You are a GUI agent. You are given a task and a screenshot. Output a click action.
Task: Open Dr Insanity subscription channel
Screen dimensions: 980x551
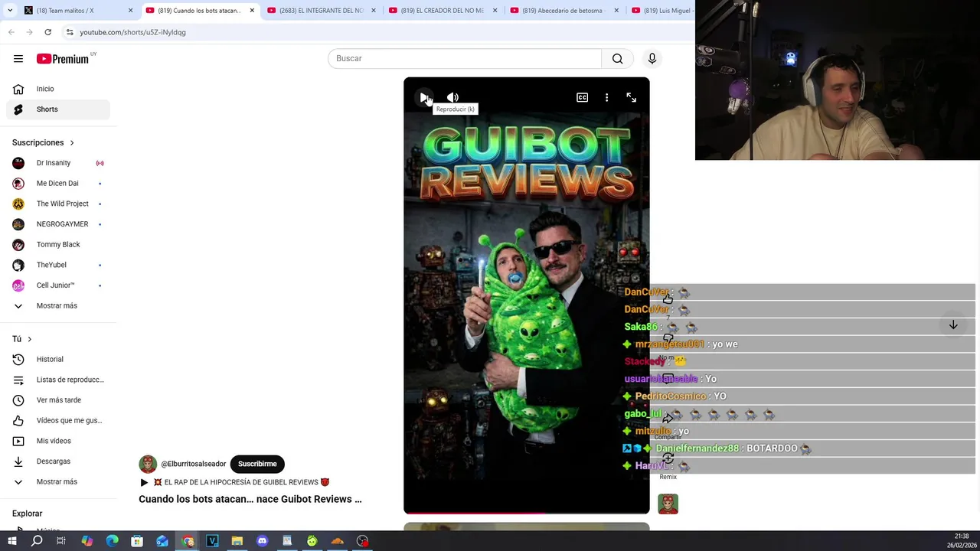(x=58, y=163)
